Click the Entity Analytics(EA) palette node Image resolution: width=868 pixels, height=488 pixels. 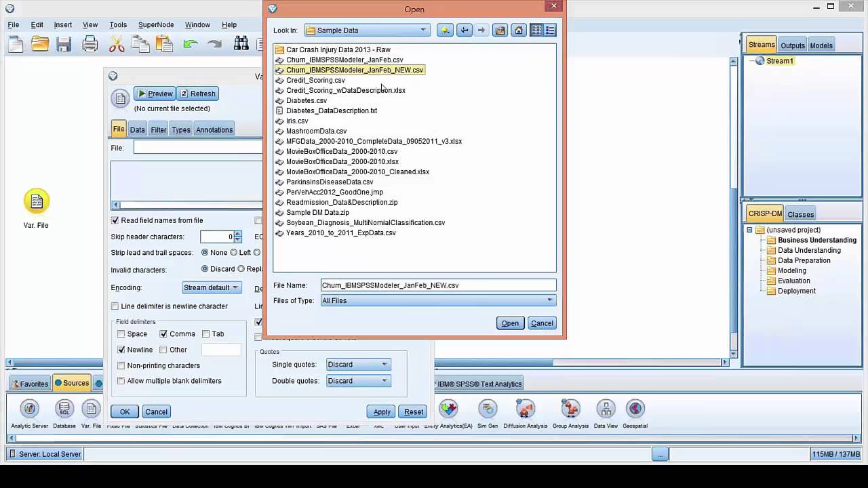(x=448, y=409)
